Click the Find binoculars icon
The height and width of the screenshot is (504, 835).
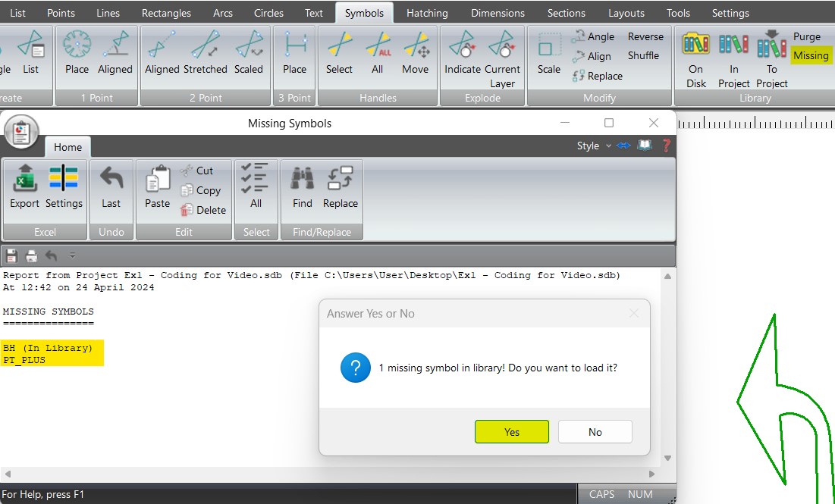301,186
